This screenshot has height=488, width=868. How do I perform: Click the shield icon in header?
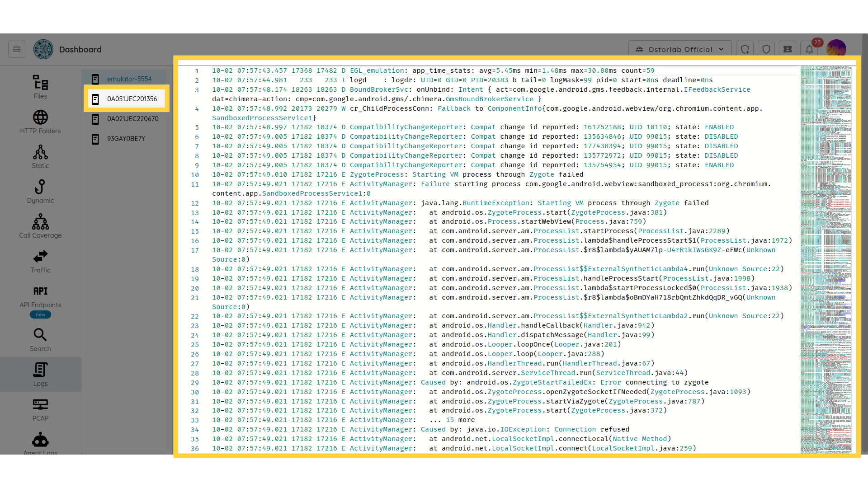point(766,49)
